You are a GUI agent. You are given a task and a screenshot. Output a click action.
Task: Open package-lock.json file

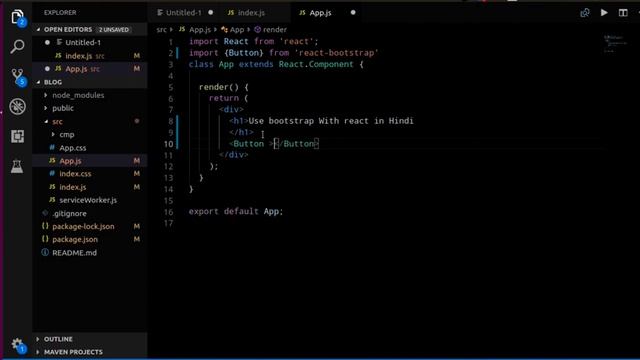pyautogui.click(x=83, y=226)
